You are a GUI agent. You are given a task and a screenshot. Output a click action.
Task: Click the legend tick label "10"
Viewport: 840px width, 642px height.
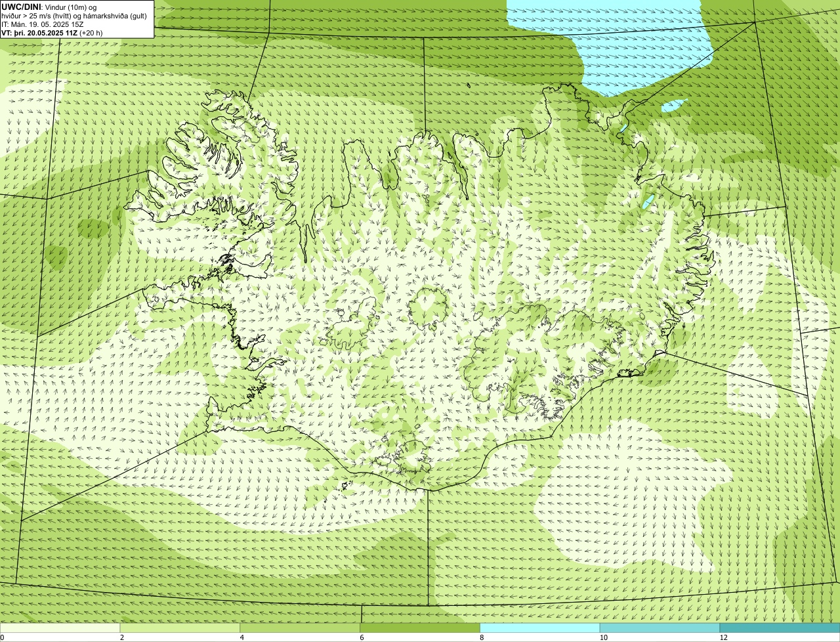pos(603,637)
